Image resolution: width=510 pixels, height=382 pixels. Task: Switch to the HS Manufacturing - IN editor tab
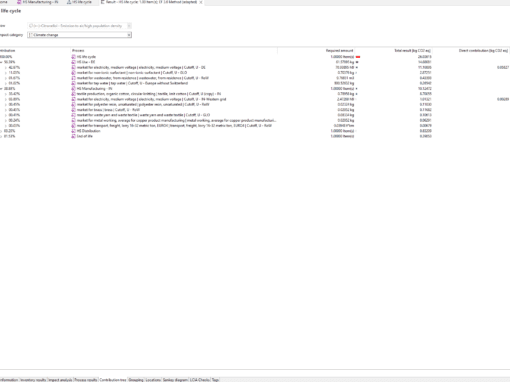point(38,2)
